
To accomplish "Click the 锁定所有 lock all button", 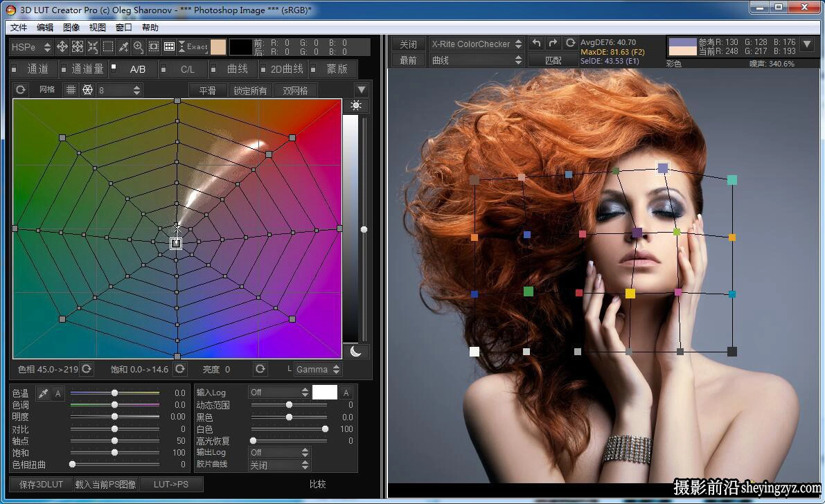I will (x=250, y=91).
